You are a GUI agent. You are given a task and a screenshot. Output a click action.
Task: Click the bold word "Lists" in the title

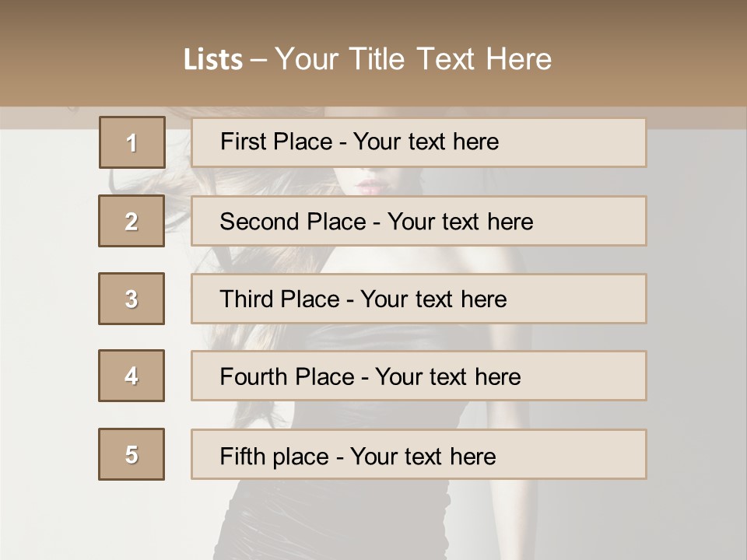[x=212, y=60]
